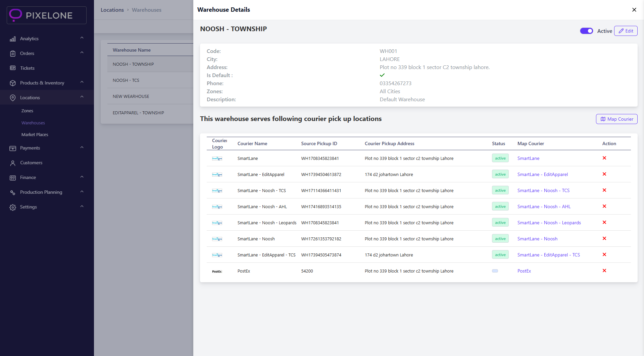Open the Market Places submenu item
Image resolution: width=644 pixels, height=356 pixels.
coord(35,134)
